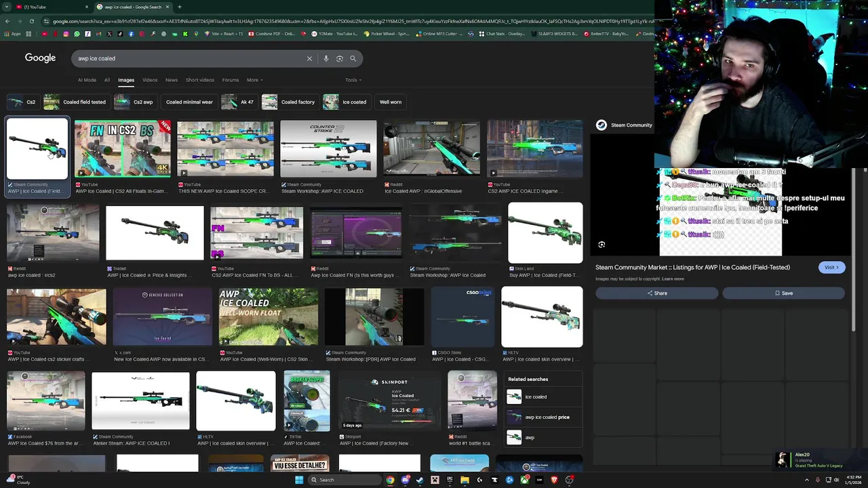Apply the Cs2 awp filter chip
868x488 pixels.
[135, 102]
